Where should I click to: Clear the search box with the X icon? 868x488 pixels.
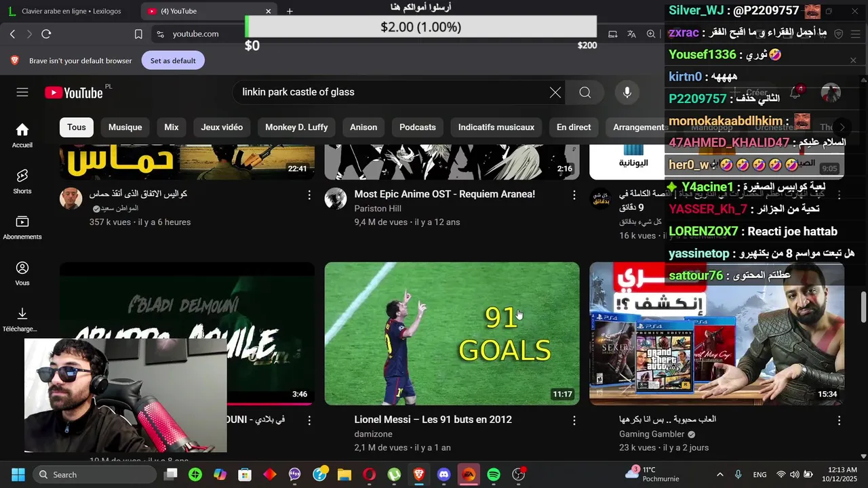pos(555,93)
